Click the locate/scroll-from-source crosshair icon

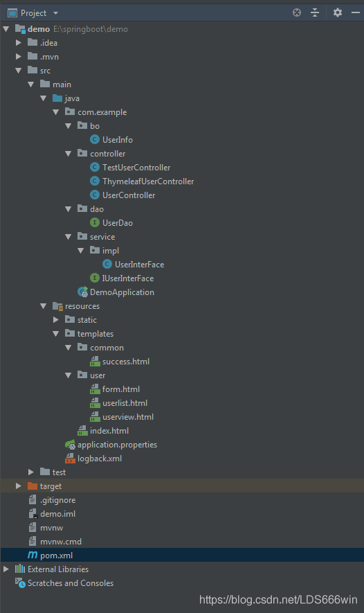(297, 13)
